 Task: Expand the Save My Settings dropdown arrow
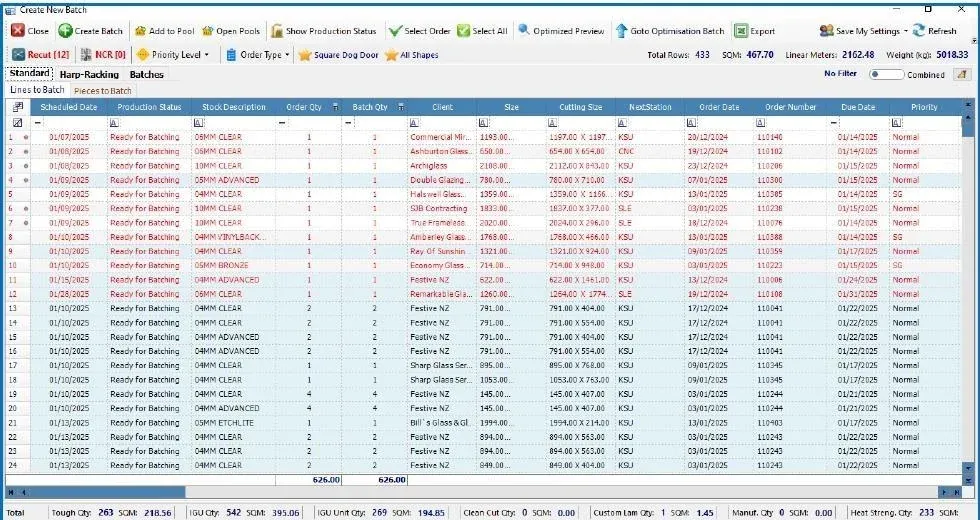[x=906, y=31]
